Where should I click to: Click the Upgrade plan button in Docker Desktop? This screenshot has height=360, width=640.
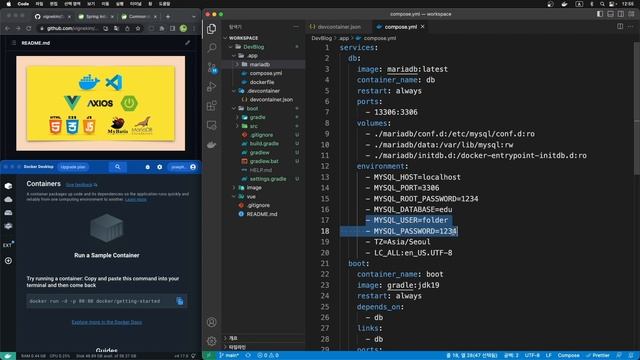[73, 167]
